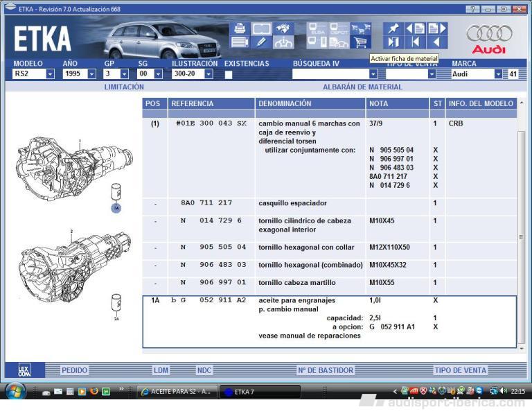Click the document and car icon below DEPOT
The height and width of the screenshot is (416, 532).
pyautogui.click(x=339, y=42)
